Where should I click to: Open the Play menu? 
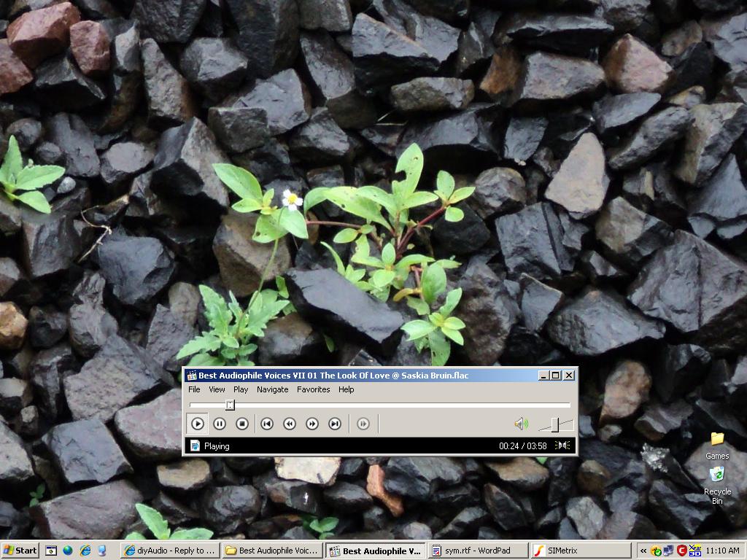point(241,389)
